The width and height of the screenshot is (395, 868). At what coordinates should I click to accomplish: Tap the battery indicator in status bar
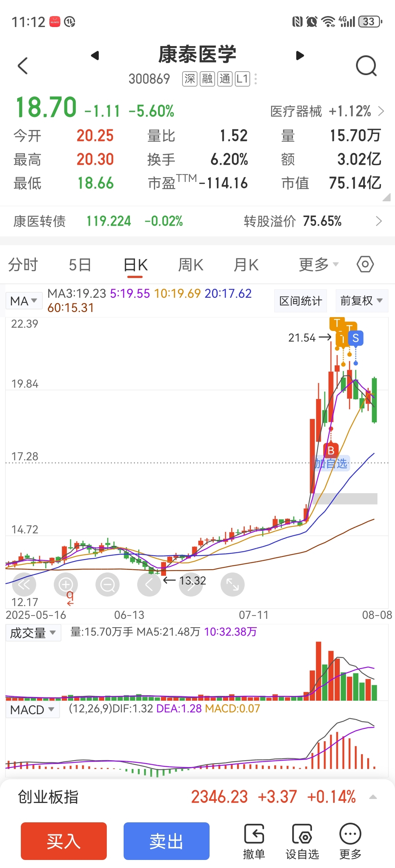(x=371, y=22)
